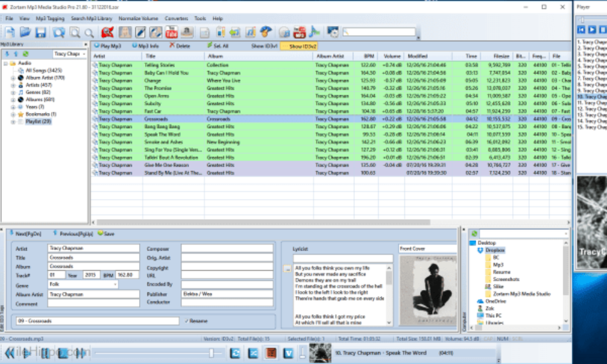Click the fast-forward button in the bottom player
The image size is (607, 364).
[x=80, y=353]
